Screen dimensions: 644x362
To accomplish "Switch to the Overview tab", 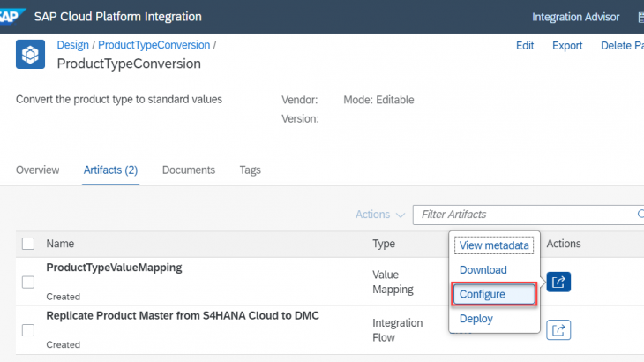I will click(38, 170).
